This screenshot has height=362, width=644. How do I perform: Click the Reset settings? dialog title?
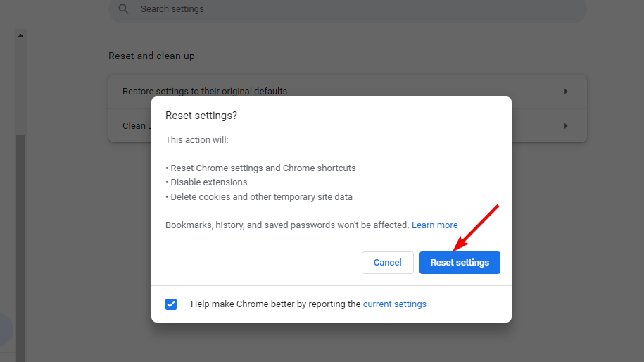coord(201,116)
